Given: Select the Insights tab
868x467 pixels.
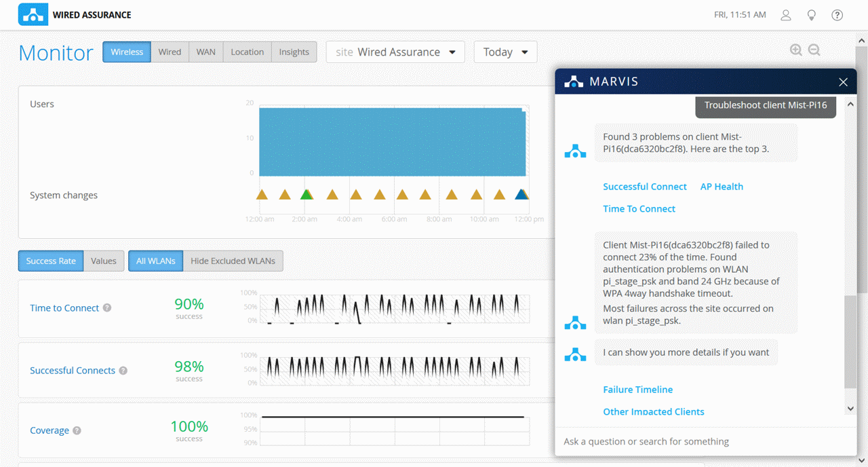Looking at the screenshot, I should click(294, 52).
